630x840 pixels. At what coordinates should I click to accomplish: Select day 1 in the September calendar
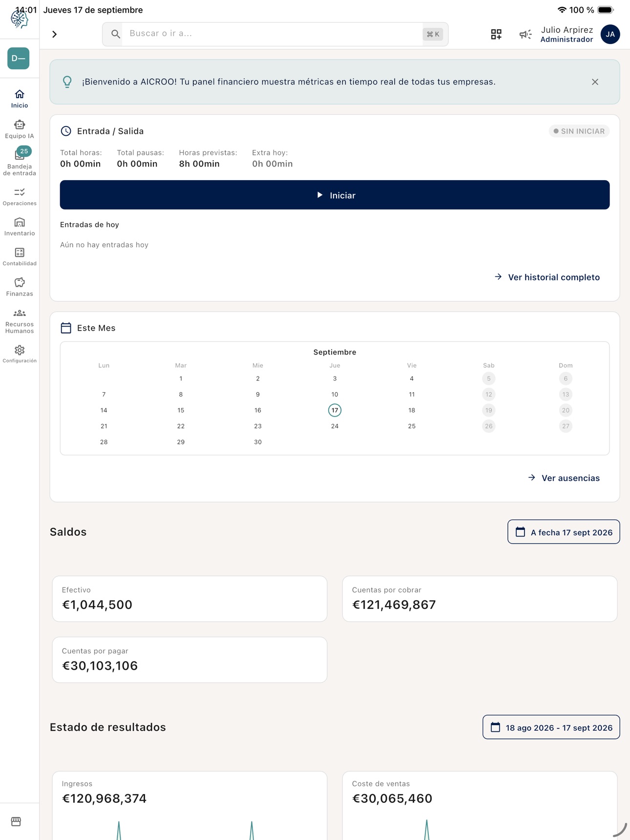[181, 378]
